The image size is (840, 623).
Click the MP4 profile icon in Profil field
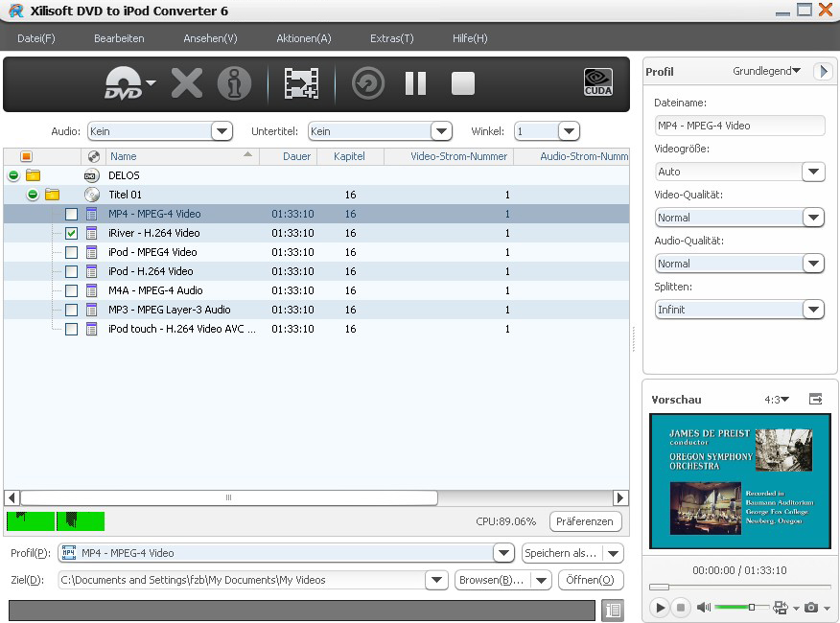click(x=69, y=552)
